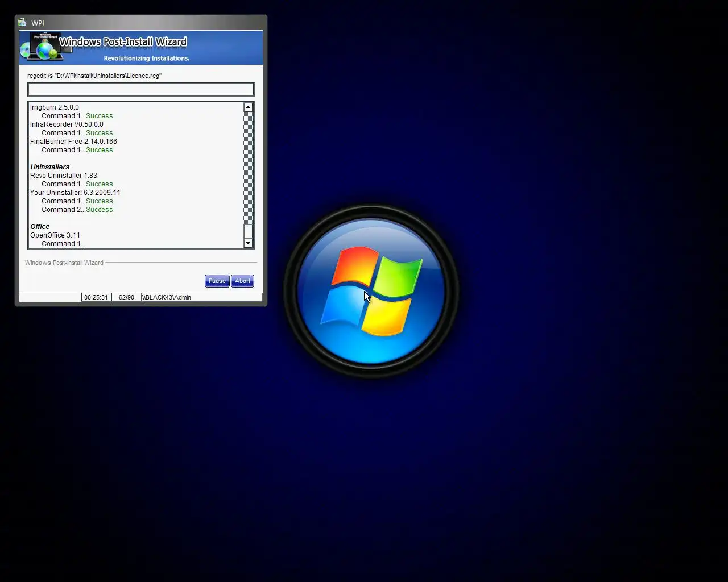
Task: Select the Imgburn 2.5.0.0 entry
Action: point(55,107)
